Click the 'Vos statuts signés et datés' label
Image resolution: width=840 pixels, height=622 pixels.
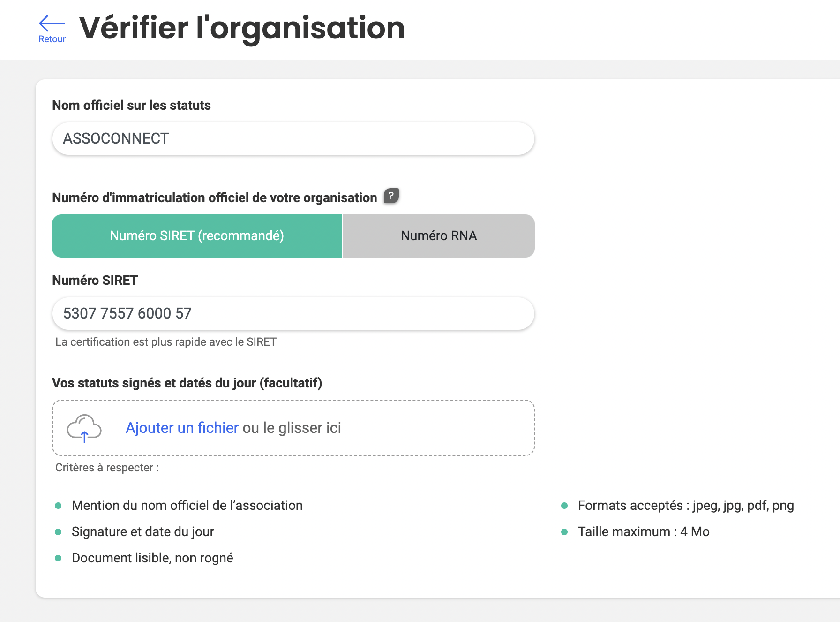click(x=187, y=383)
